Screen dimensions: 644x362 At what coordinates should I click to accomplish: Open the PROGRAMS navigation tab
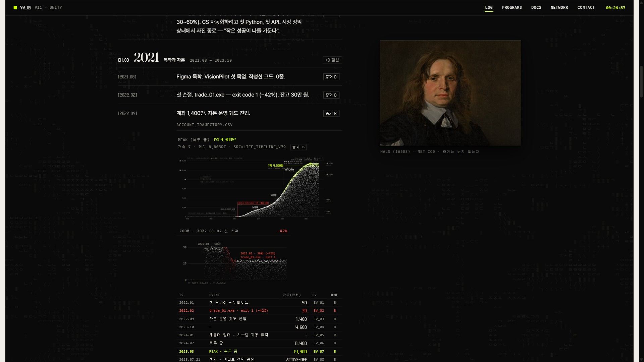pos(512,7)
